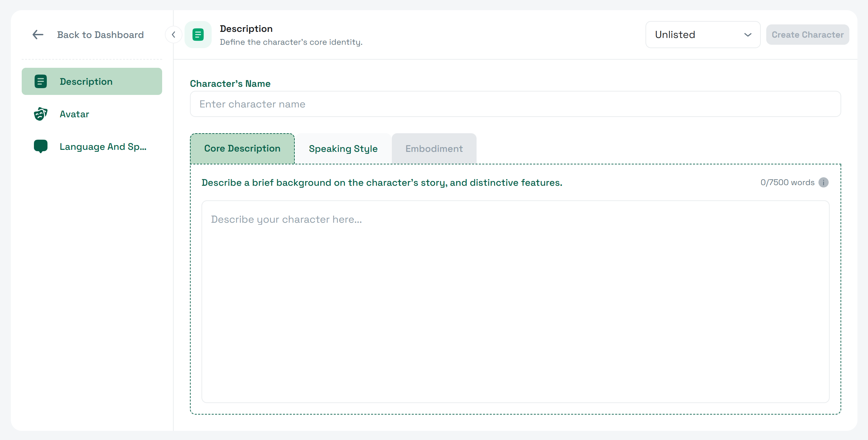Click the Description sidebar document icon
Viewport: 868px width, 440px height.
tap(41, 81)
